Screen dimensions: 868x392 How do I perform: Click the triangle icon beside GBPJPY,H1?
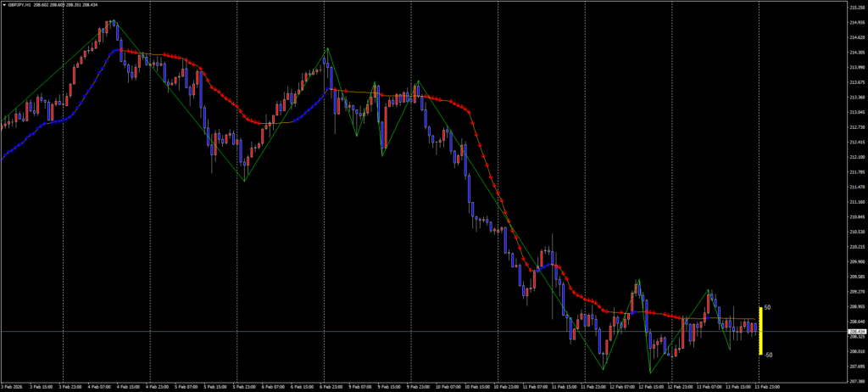click(4, 4)
